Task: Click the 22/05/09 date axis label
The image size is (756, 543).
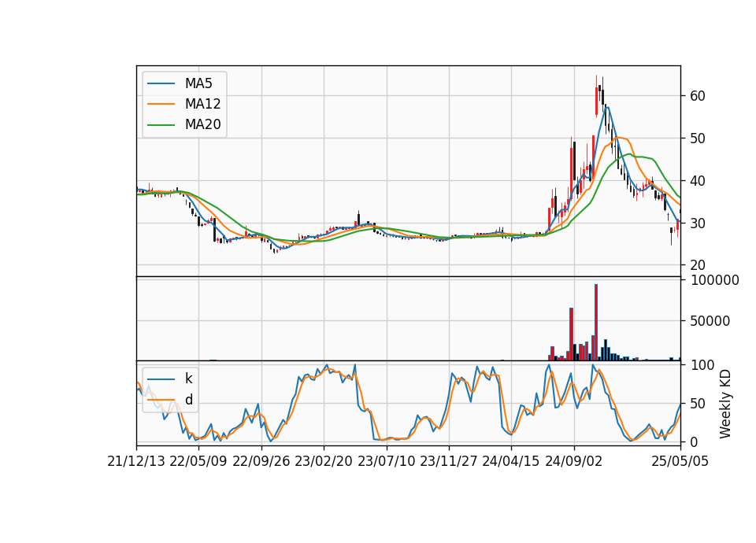Action: pos(198,461)
